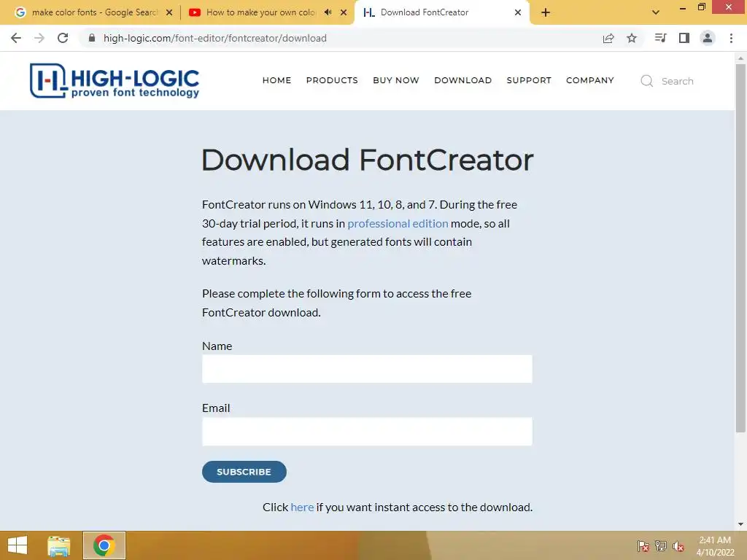Minimize the Chrome window
This screenshot has height=560, width=747.
682,7
